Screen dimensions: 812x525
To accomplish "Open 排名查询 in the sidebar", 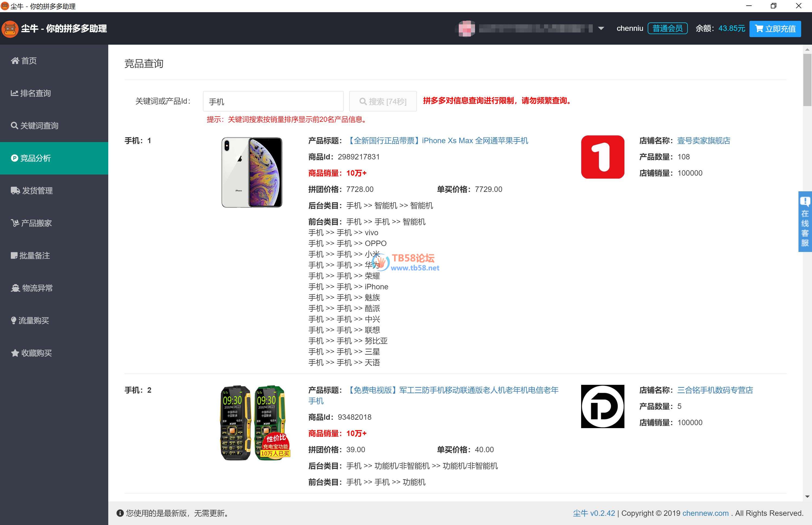I will pyautogui.click(x=54, y=93).
